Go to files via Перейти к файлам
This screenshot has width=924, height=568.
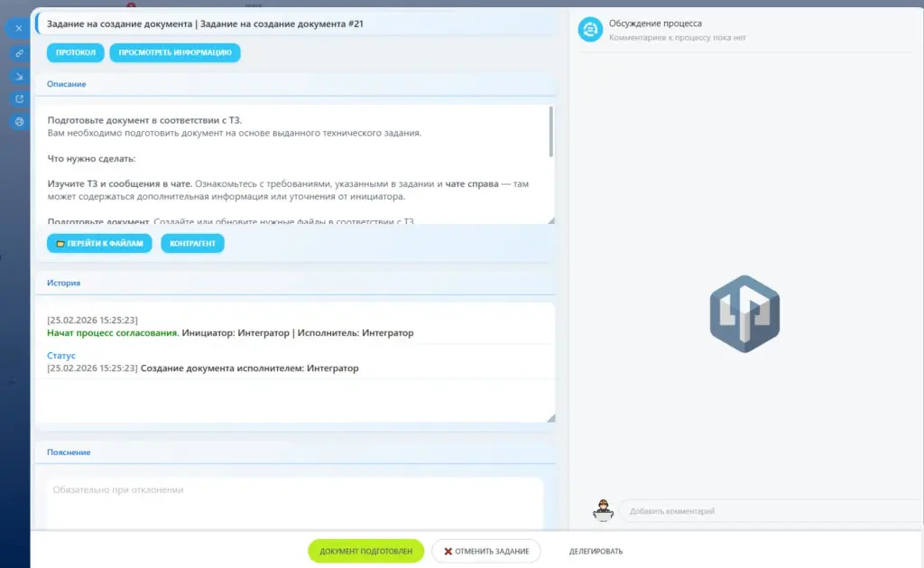(x=99, y=243)
